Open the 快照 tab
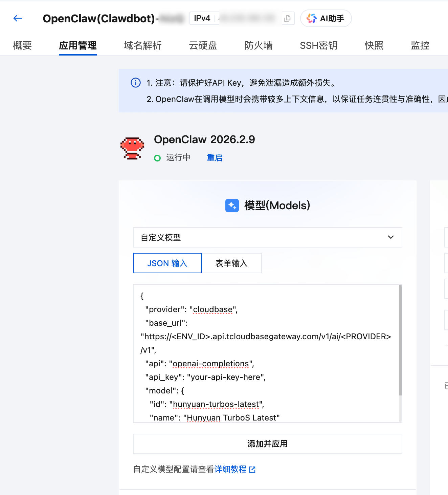Image resolution: width=448 pixels, height=495 pixels. click(374, 45)
